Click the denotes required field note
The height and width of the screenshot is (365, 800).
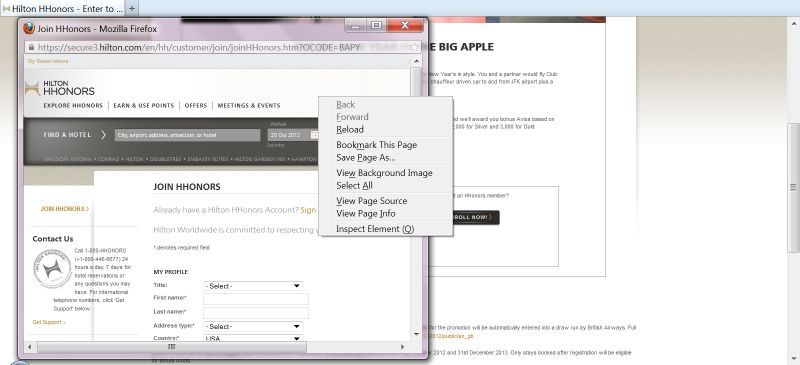pos(181,248)
